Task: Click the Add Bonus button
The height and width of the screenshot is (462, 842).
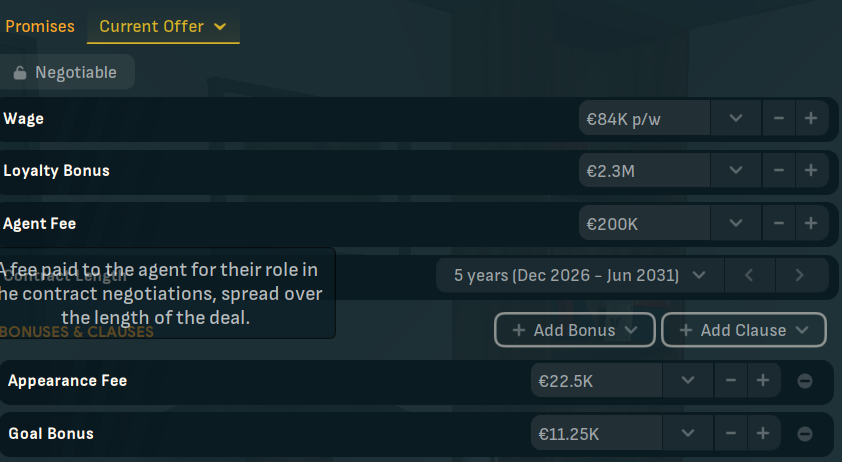Action: click(x=575, y=330)
